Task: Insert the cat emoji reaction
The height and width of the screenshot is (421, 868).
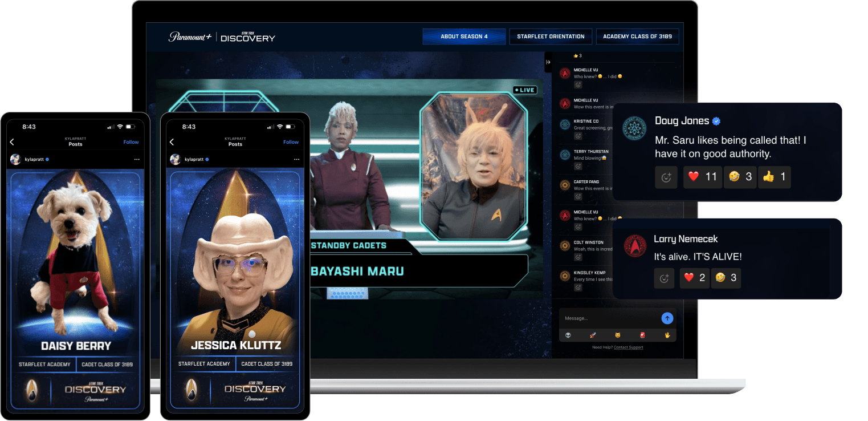Action: pos(617,335)
